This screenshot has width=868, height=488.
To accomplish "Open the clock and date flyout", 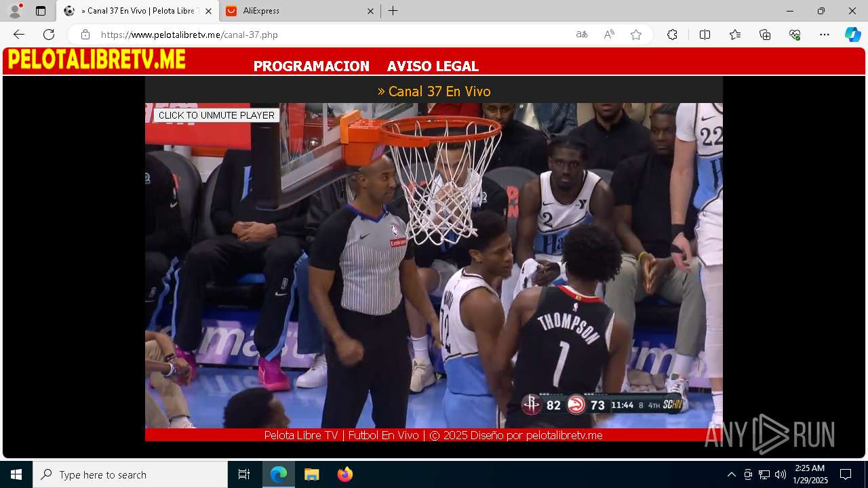I will click(x=810, y=474).
